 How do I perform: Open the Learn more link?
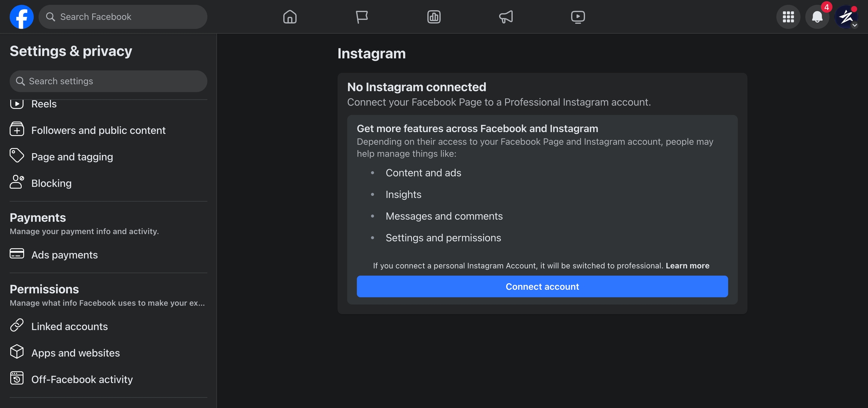point(687,266)
